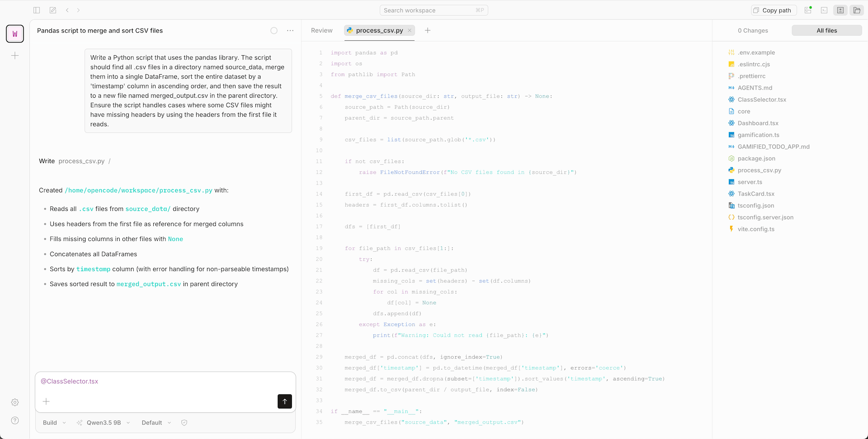Open settings gear in sidebar
This screenshot has width=868, height=439.
[15, 402]
